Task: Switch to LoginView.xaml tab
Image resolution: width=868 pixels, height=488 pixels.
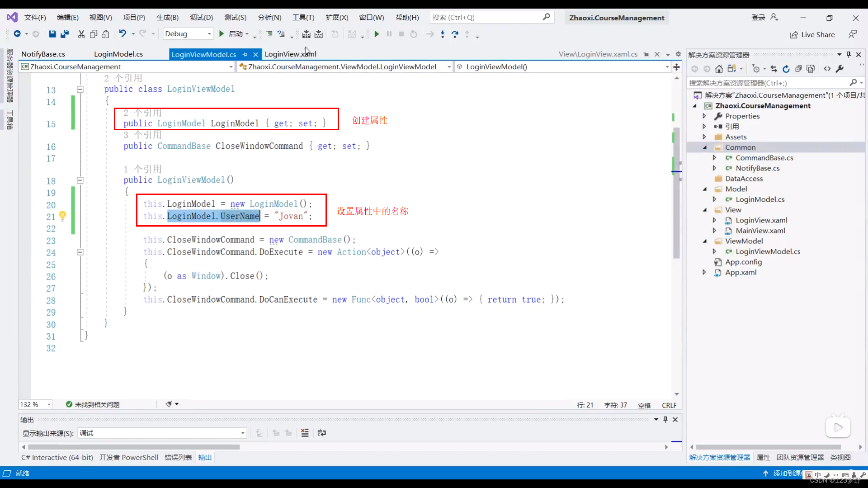Action: (x=290, y=54)
